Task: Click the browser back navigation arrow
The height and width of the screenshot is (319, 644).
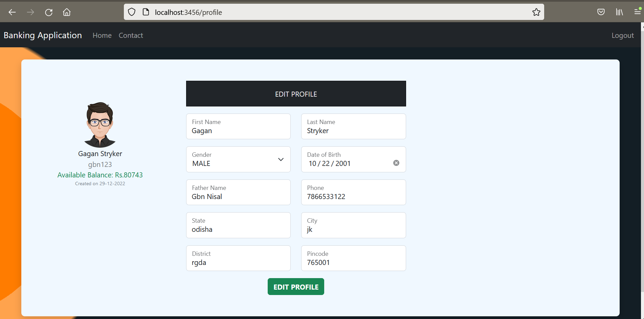Action: pos(12,12)
